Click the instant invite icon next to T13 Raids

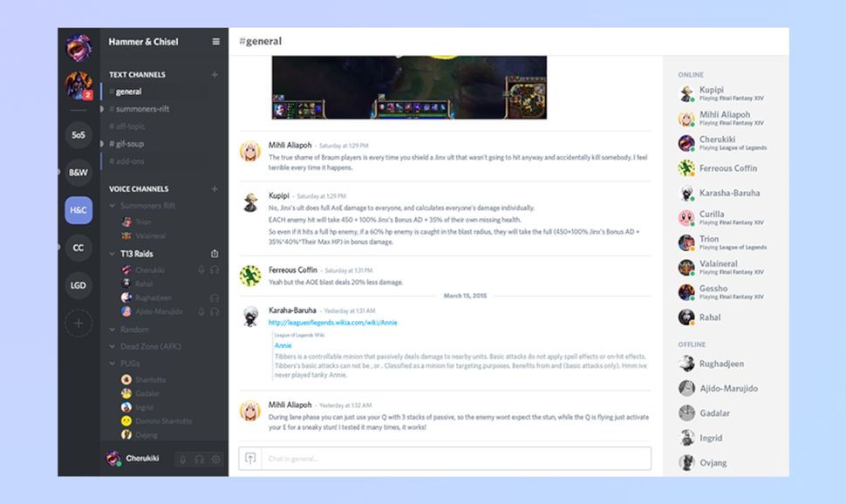(x=214, y=254)
